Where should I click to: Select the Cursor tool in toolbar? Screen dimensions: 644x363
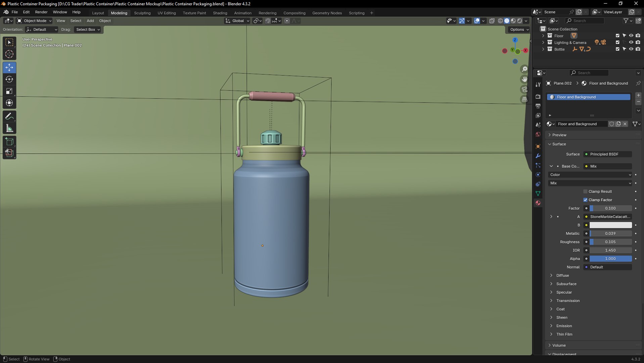(9, 54)
